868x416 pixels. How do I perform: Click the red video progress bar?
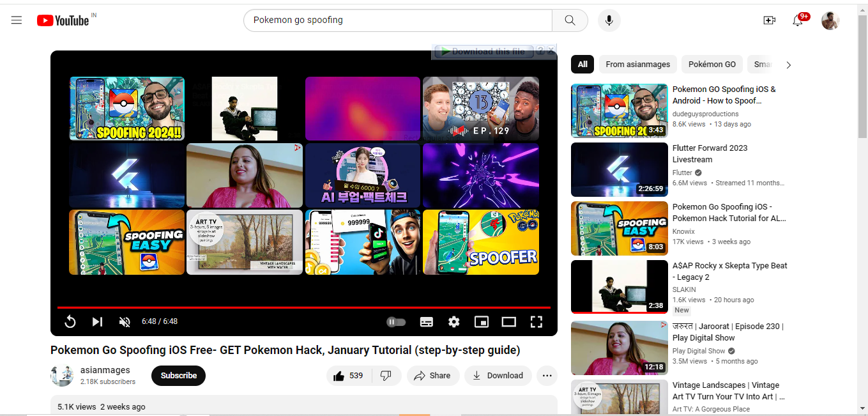click(x=304, y=307)
